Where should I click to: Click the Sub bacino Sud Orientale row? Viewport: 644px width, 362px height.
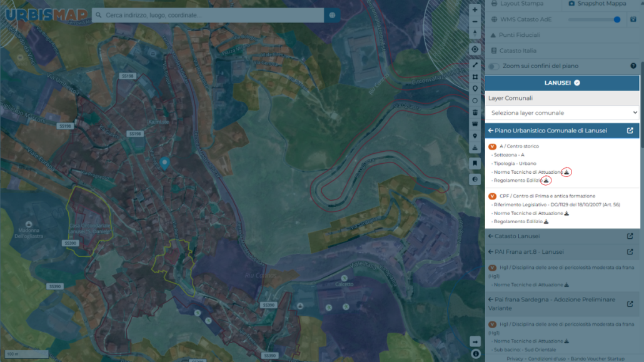[525, 349]
